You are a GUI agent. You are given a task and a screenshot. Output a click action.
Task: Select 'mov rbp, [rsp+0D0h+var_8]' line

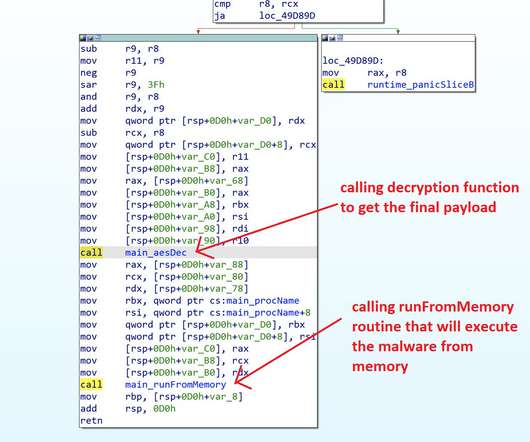162,397
